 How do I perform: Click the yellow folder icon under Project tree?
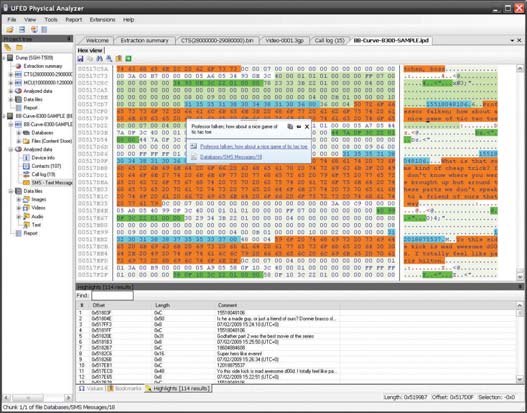click(19, 47)
